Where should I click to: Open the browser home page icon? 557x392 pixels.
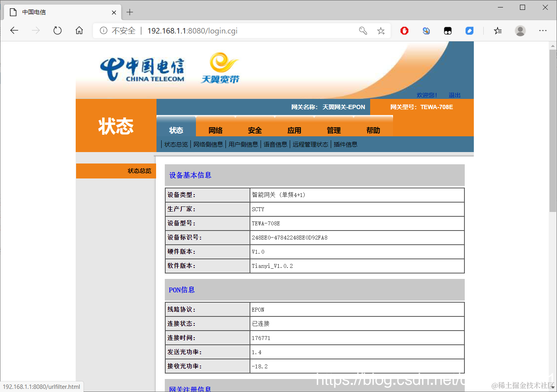(x=79, y=30)
